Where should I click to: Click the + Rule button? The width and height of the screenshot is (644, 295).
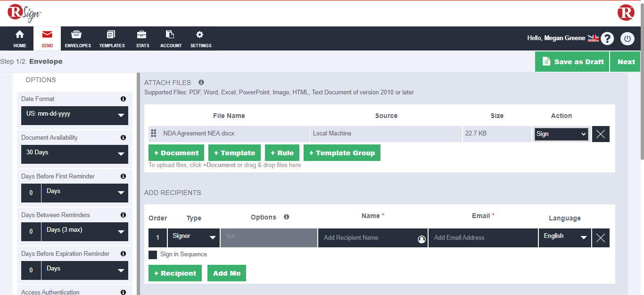click(x=282, y=153)
